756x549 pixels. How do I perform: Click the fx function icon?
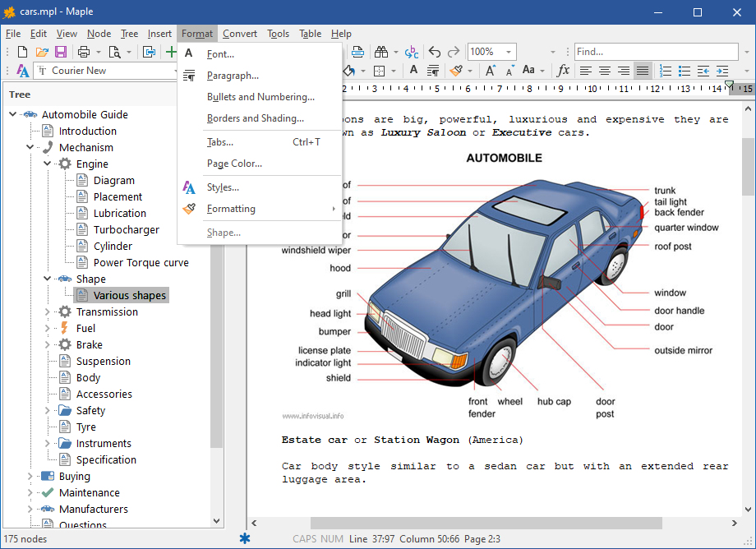[x=563, y=71]
